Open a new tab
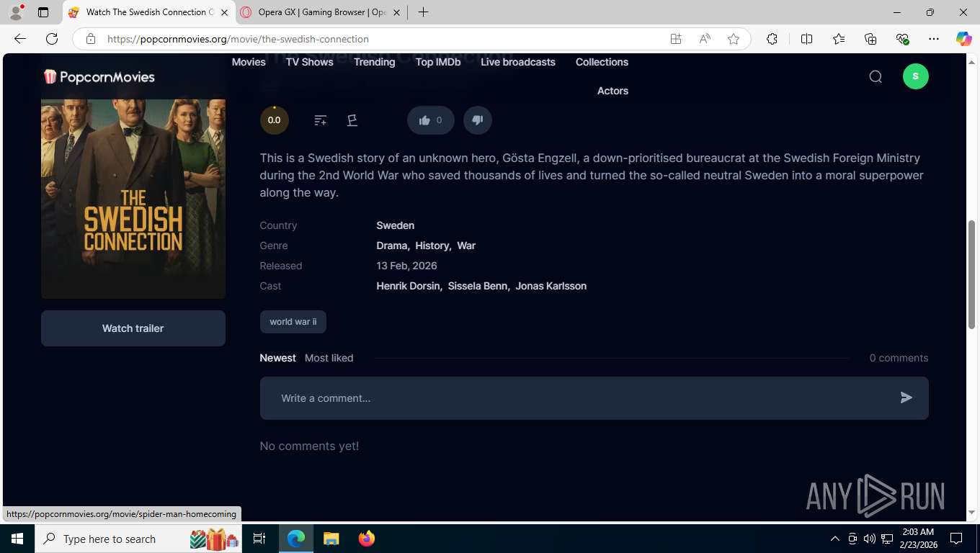This screenshot has height=553, width=980. coord(423,12)
